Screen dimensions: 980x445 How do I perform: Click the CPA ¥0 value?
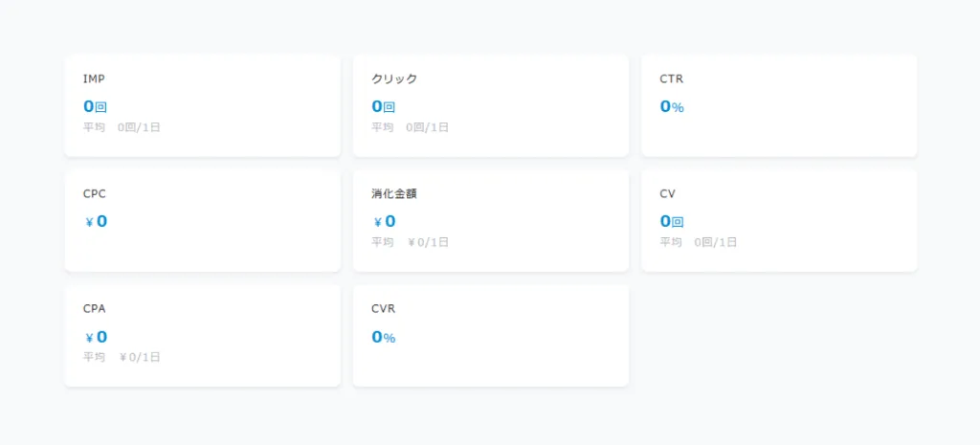click(97, 337)
